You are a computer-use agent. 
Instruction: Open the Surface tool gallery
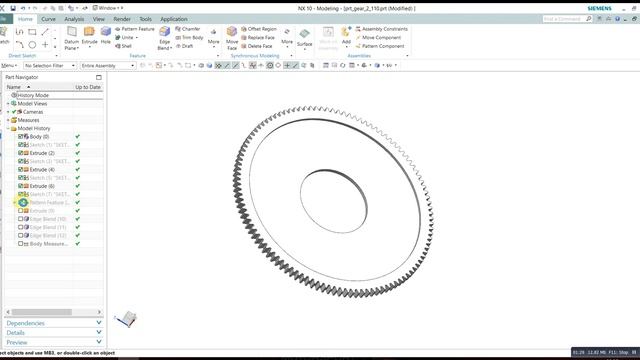(304, 38)
